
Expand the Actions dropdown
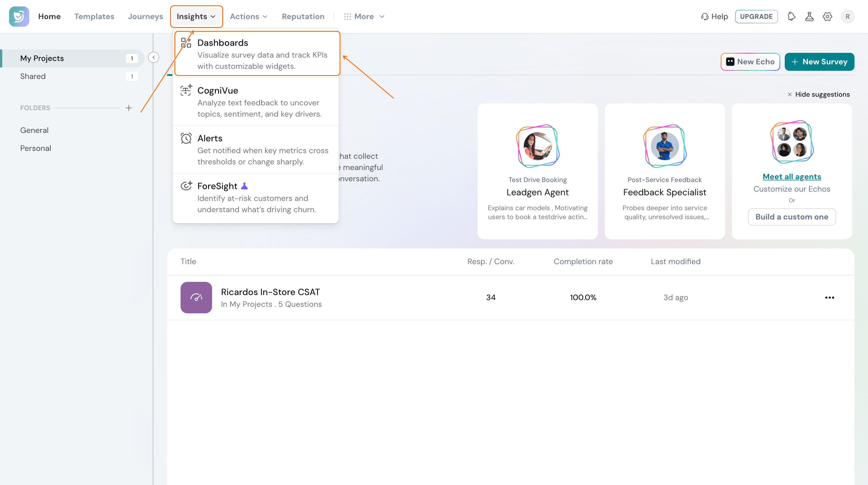pyautogui.click(x=249, y=17)
